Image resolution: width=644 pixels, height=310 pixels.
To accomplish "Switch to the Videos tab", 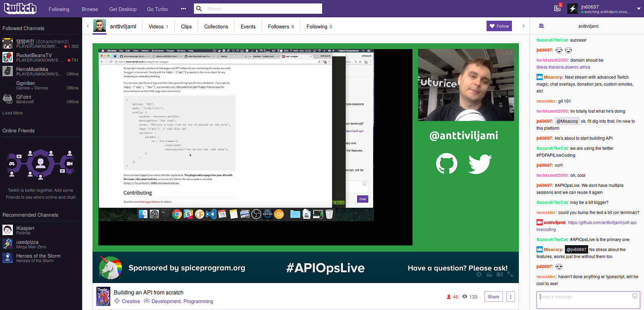I will [158, 27].
